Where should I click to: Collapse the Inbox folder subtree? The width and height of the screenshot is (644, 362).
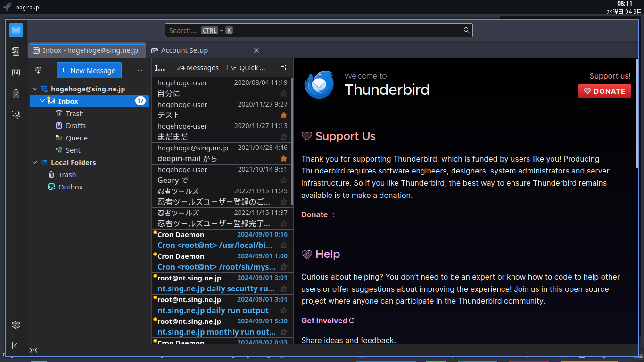tap(42, 101)
